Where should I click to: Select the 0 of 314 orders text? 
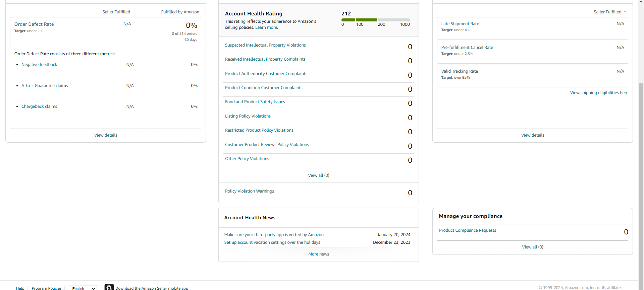click(x=184, y=33)
